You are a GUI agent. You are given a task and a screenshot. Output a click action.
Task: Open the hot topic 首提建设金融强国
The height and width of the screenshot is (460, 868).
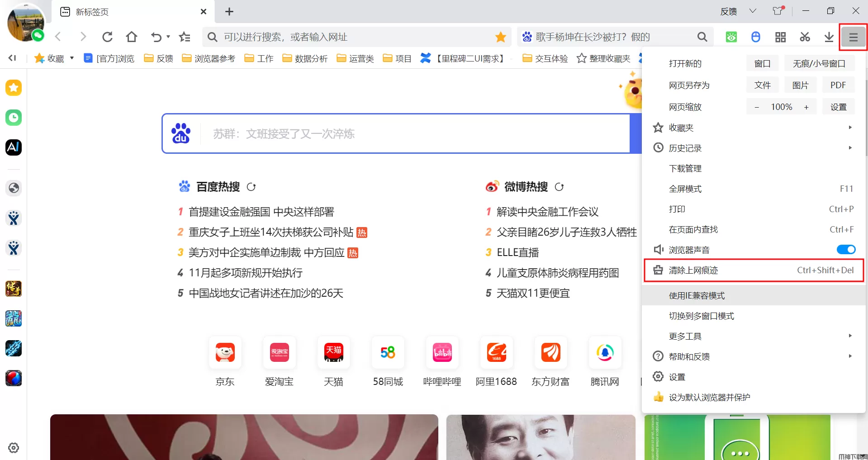pos(261,212)
